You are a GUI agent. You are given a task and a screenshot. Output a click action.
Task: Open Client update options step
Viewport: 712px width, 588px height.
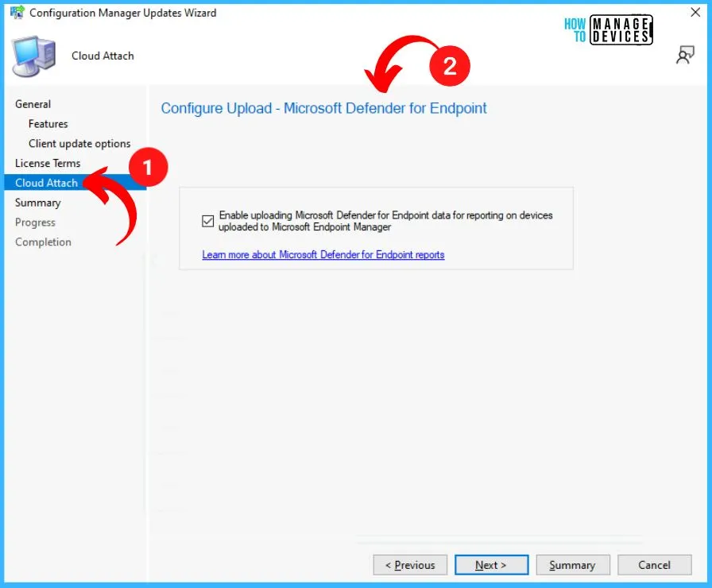pos(79,144)
